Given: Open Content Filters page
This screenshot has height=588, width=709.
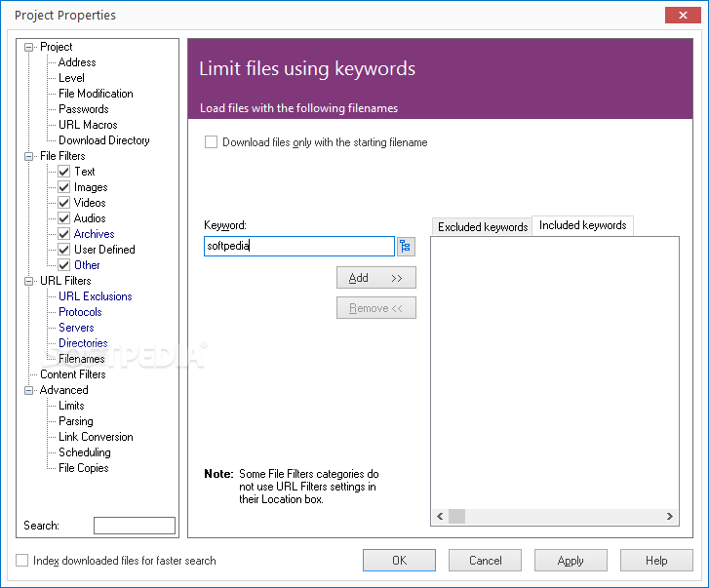Looking at the screenshot, I should pos(73,374).
